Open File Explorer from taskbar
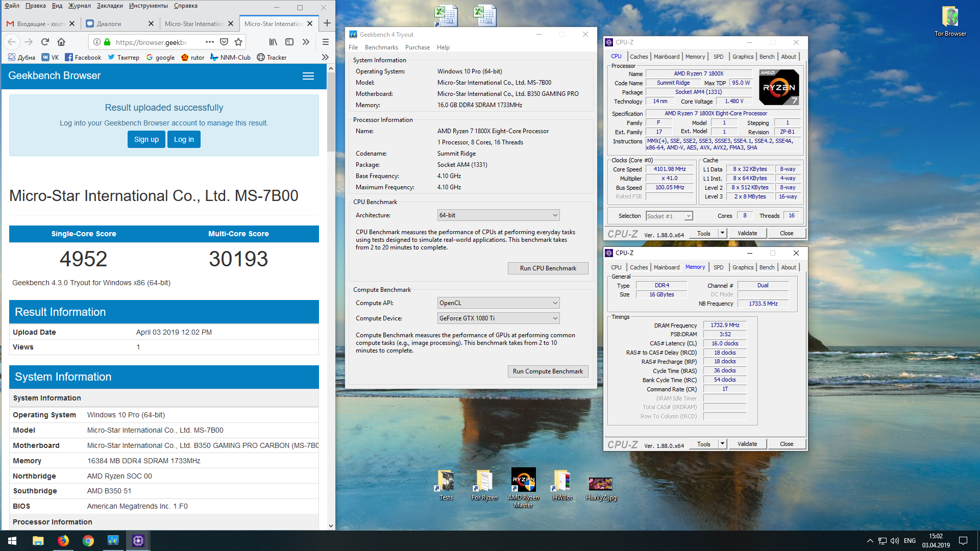980x551 pixels. (x=38, y=541)
